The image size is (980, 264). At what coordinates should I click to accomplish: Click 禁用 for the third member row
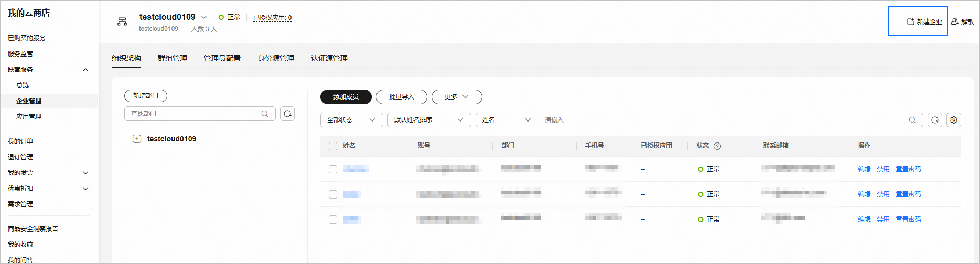883,219
